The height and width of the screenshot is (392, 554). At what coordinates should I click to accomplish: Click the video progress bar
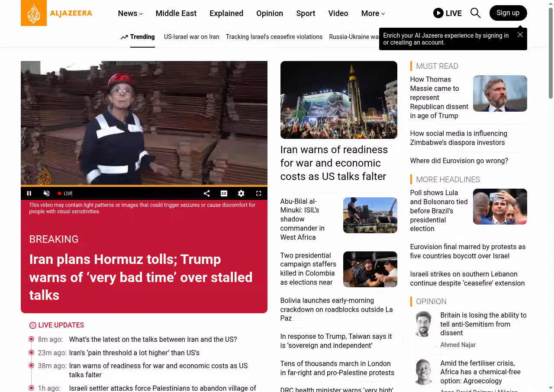144,186
